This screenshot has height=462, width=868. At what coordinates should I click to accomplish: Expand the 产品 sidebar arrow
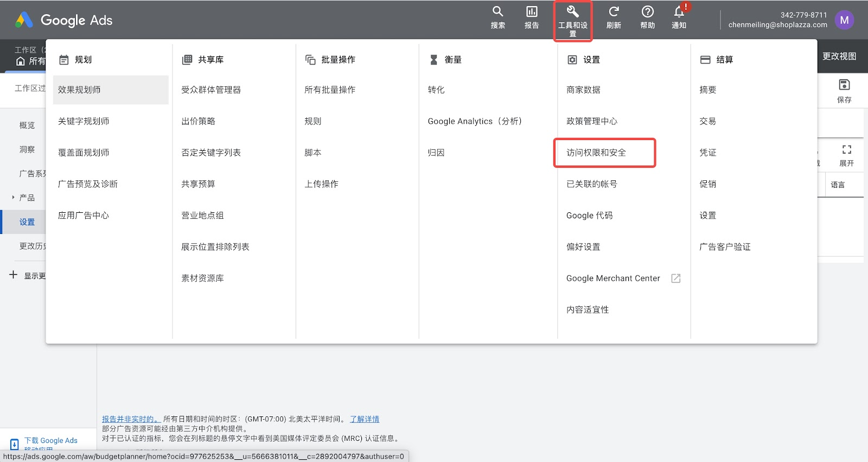point(13,198)
